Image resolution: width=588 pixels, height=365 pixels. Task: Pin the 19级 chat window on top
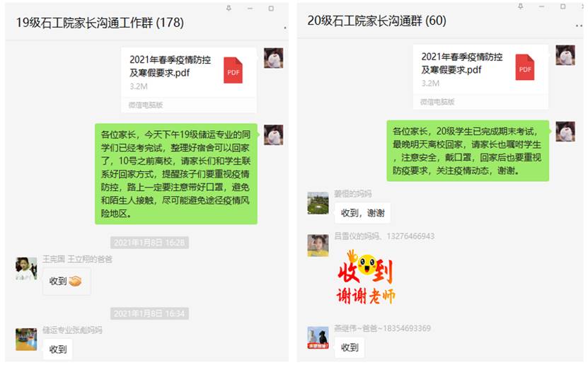(229, 8)
